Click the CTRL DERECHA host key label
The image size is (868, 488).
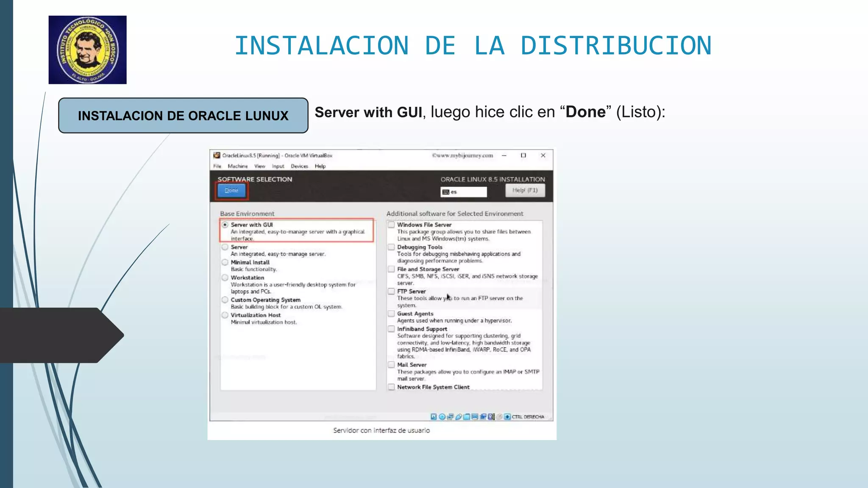(x=528, y=417)
